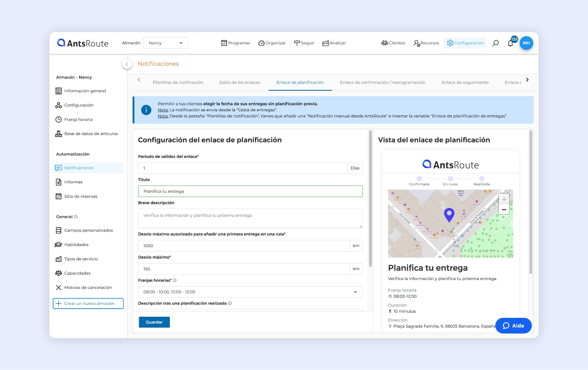This screenshot has width=588, height=370.
Task: Click the Guardar button
Action: [154, 322]
